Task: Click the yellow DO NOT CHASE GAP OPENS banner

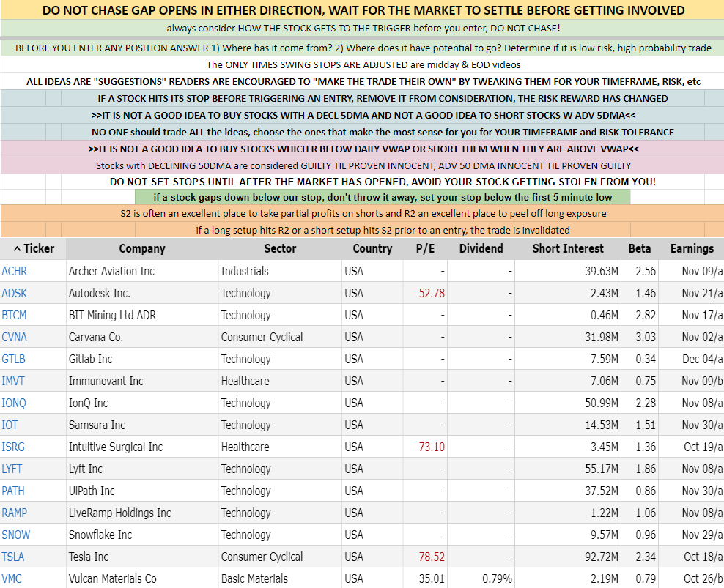Action: tap(363, 10)
